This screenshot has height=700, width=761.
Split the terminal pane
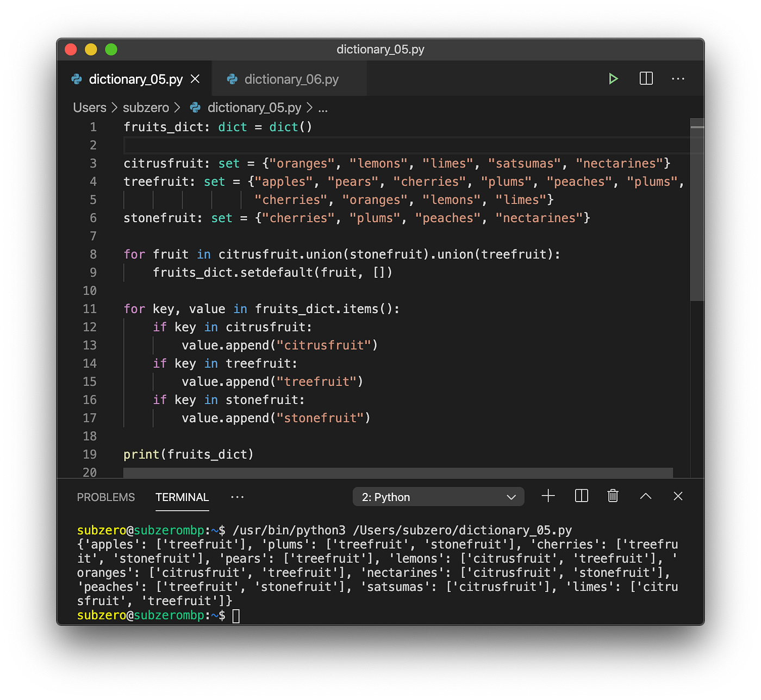click(581, 496)
